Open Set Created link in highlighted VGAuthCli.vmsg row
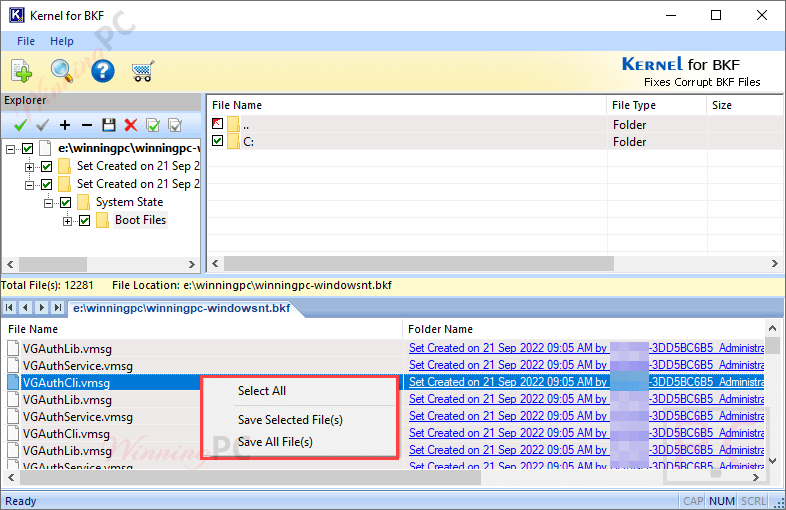The image size is (786, 510). pyautogui.click(x=586, y=382)
